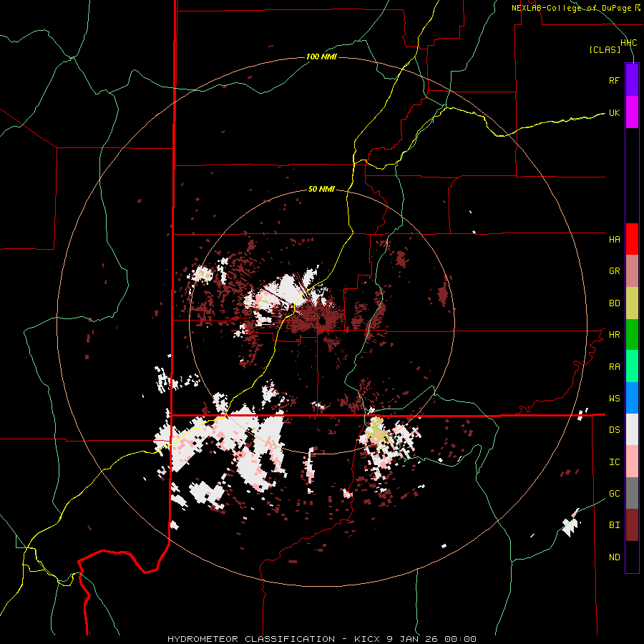Image resolution: width=644 pixels, height=644 pixels.
Task: Click the WS legend label
Action: [x=614, y=399]
